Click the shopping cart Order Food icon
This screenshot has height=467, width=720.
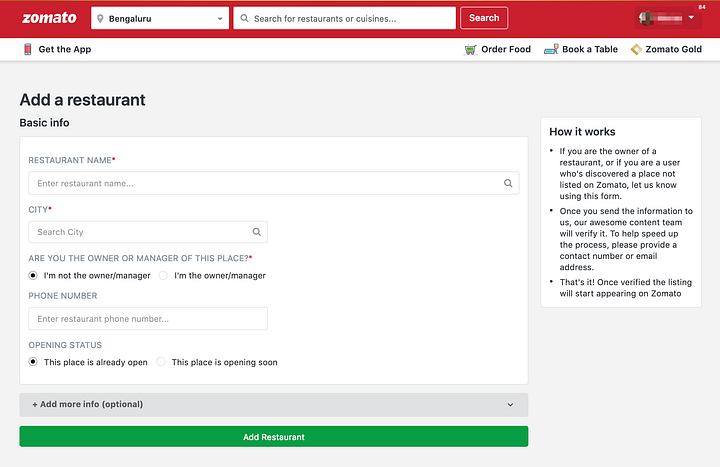click(470, 49)
